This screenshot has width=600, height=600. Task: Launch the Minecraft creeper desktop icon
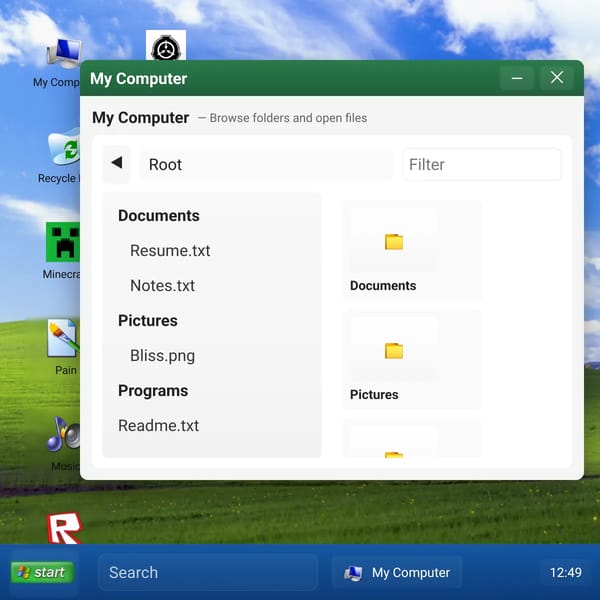(x=63, y=242)
